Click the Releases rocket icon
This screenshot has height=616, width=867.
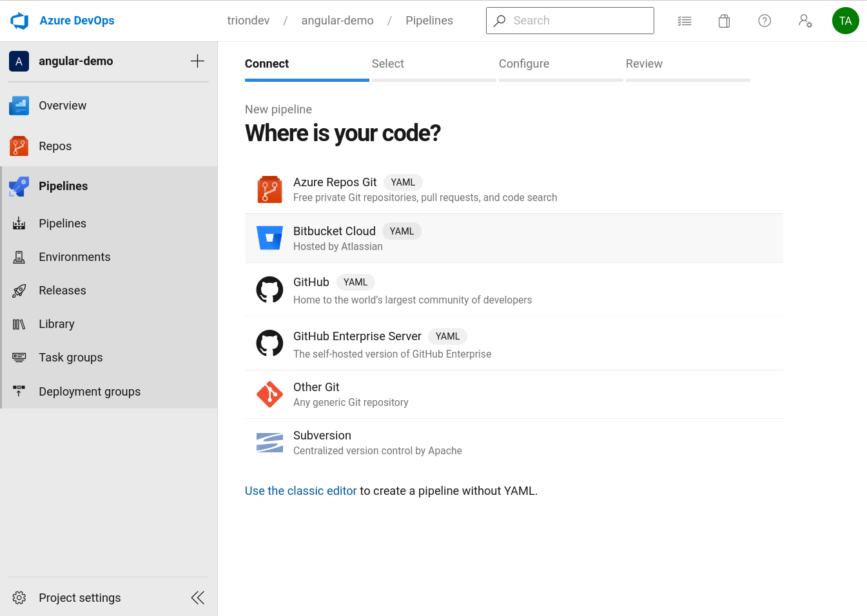(19, 291)
